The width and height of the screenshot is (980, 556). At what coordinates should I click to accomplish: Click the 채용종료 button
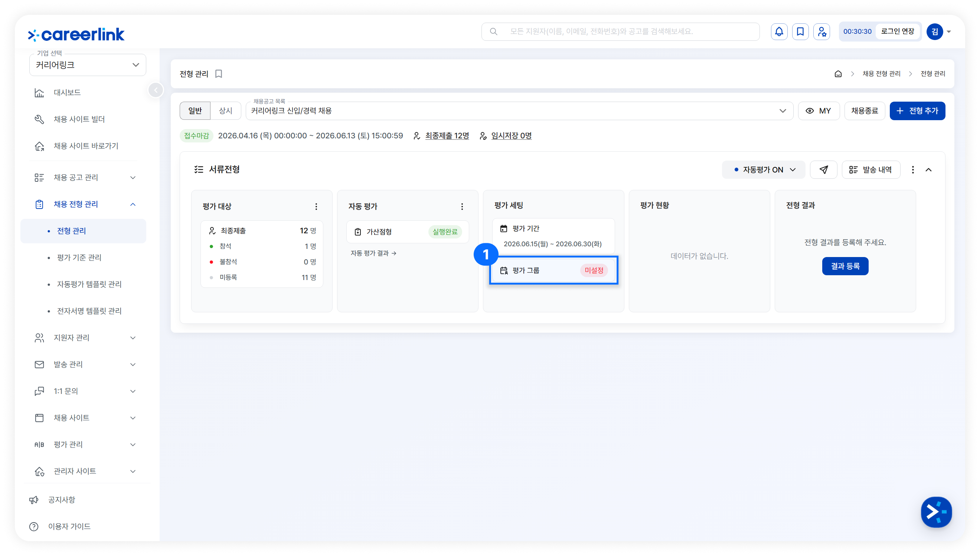pos(864,111)
